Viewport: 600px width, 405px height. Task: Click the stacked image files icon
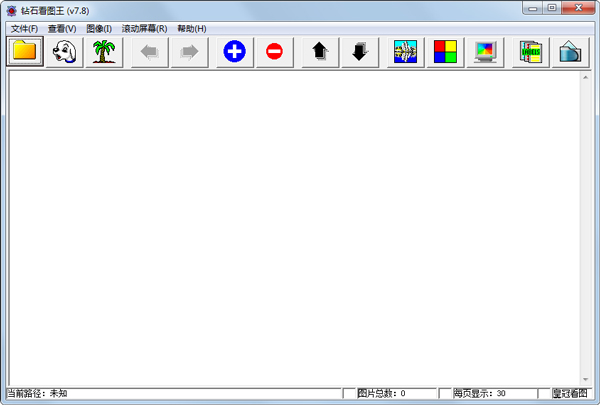tap(530, 51)
